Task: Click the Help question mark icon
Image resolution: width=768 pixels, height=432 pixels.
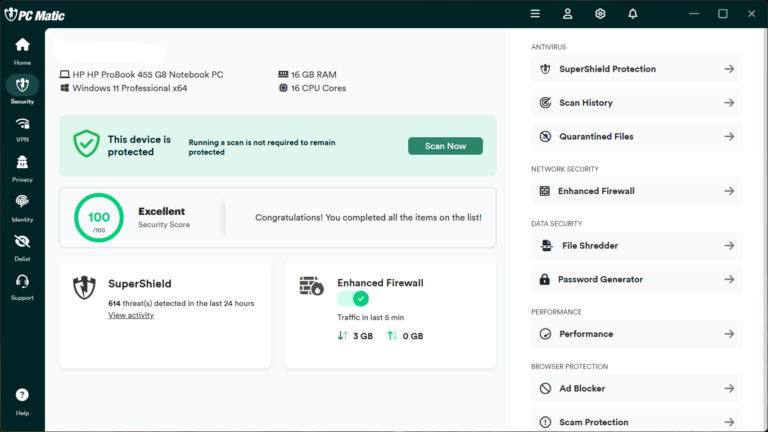Action: tap(22, 395)
